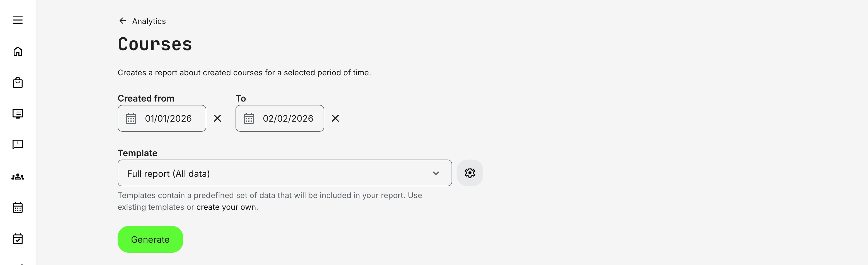This screenshot has height=265, width=868.
Task: Click the back arrow beside Analytics
Action: coord(122,21)
